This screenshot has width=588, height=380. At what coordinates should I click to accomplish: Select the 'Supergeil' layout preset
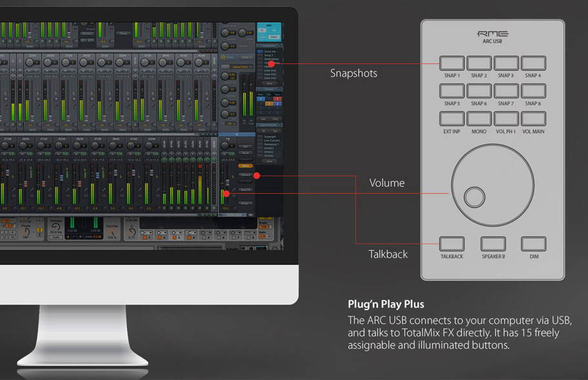click(270, 136)
